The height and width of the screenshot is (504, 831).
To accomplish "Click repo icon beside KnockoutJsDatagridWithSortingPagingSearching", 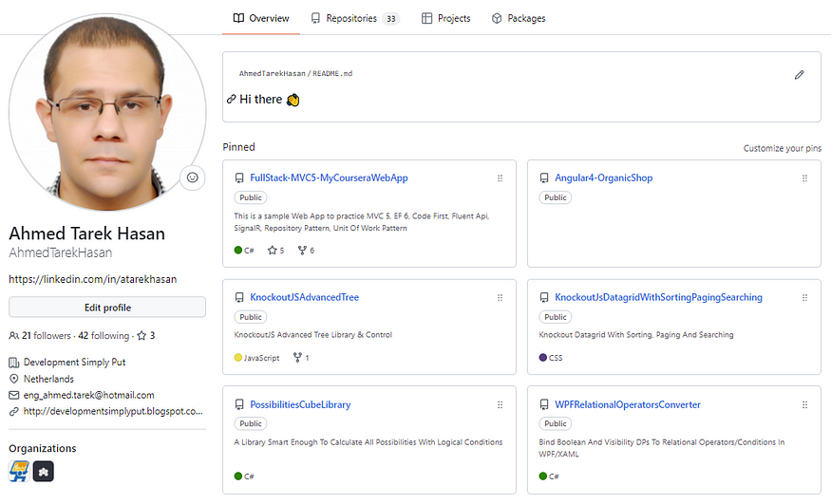I will (x=544, y=297).
